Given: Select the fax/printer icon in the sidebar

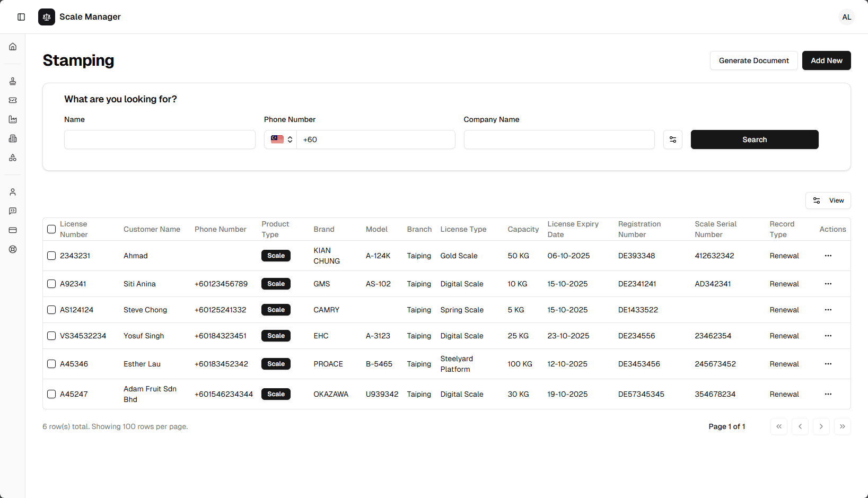Looking at the screenshot, I should [13, 138].
